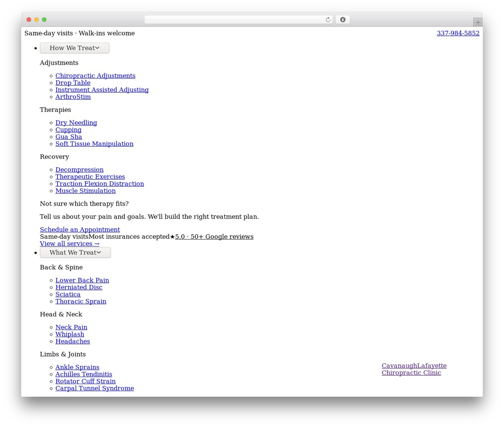Open Soft Tissue Manipulation link
This screenshot has width=504, height=427.
pyautogui.click(x=94, y=144)
